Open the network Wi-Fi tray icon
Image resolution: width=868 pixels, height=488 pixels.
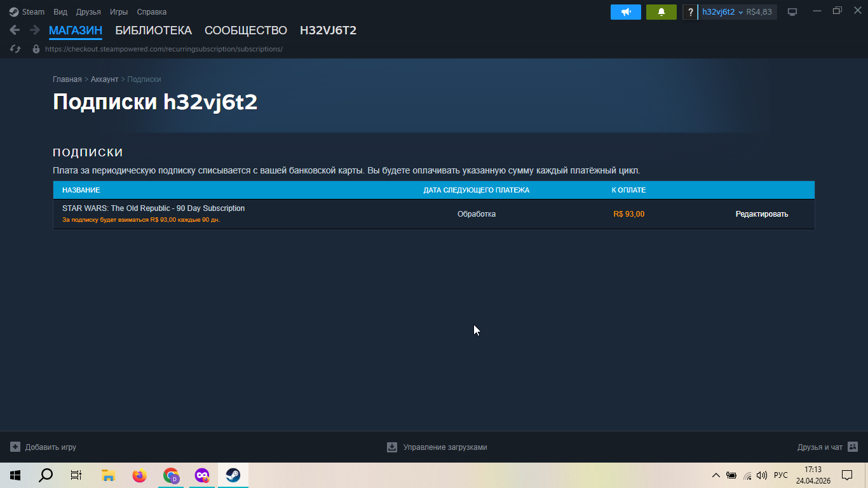click(x=747, y=475)
